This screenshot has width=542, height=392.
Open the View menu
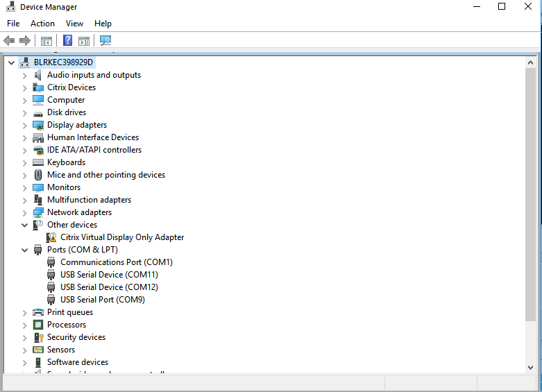click(x=74, y=24)
